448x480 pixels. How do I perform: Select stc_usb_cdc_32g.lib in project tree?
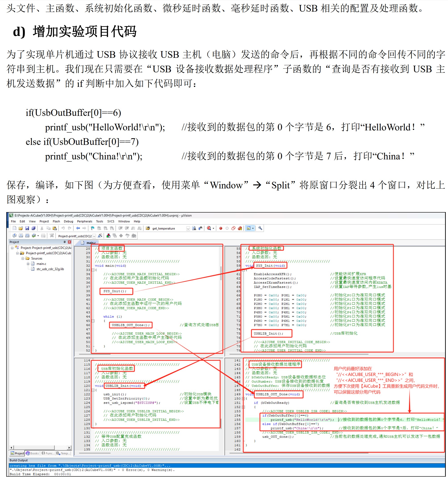point(50,269)
